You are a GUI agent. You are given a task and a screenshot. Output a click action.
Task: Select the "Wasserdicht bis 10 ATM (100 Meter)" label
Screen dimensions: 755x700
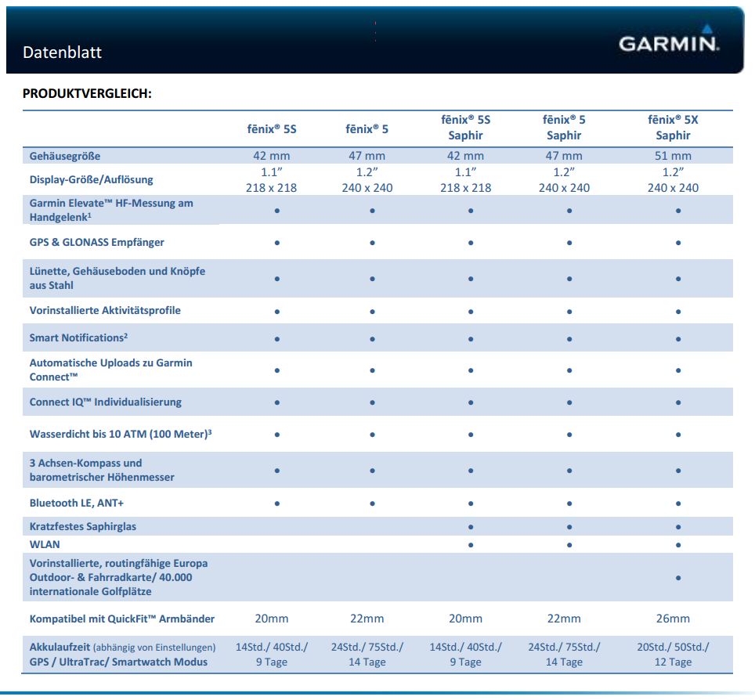[121, 434]
